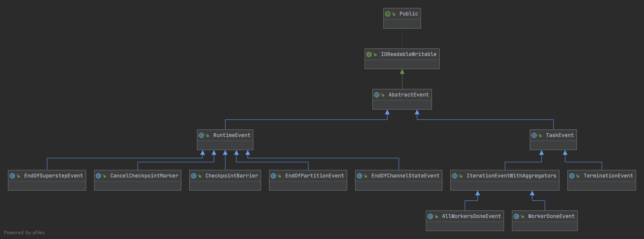Click the annotation icon on Public node
The height and width of the screenshot is (239, 644).
[x=387, y=14]
